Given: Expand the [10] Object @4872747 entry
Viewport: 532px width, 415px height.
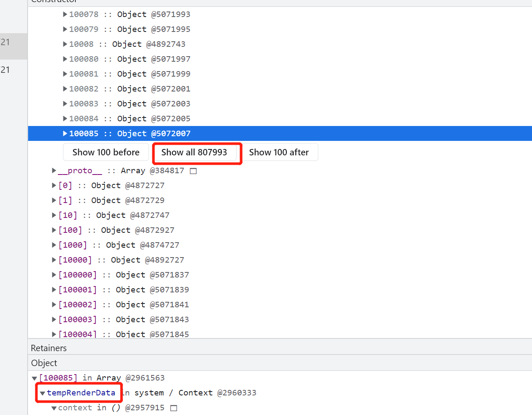Looking at the screenshot, I should point(54,215).
